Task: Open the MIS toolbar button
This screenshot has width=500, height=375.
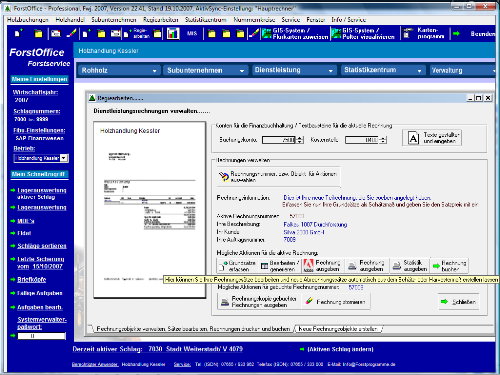Action: pyautogui.click(x=192, y=33)
